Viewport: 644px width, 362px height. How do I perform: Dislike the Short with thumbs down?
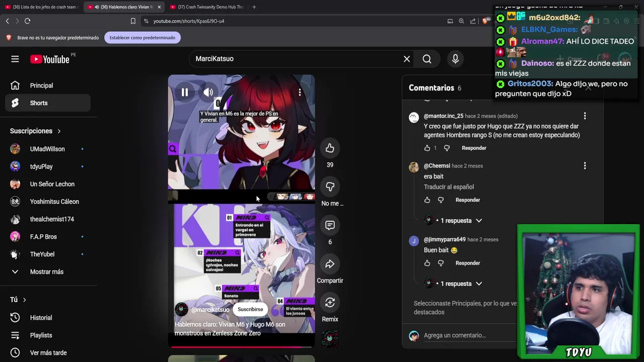[x=330, y=187]
